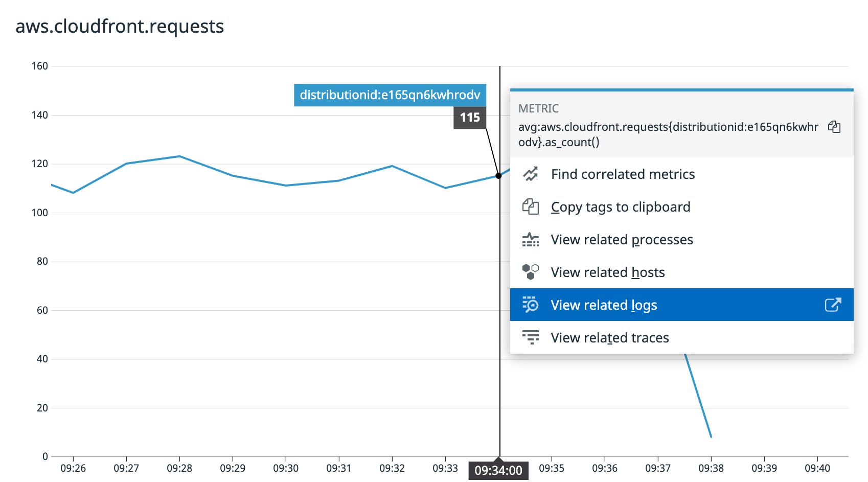
Task: Select Find correlated metrics
Action: pos(623,174)
